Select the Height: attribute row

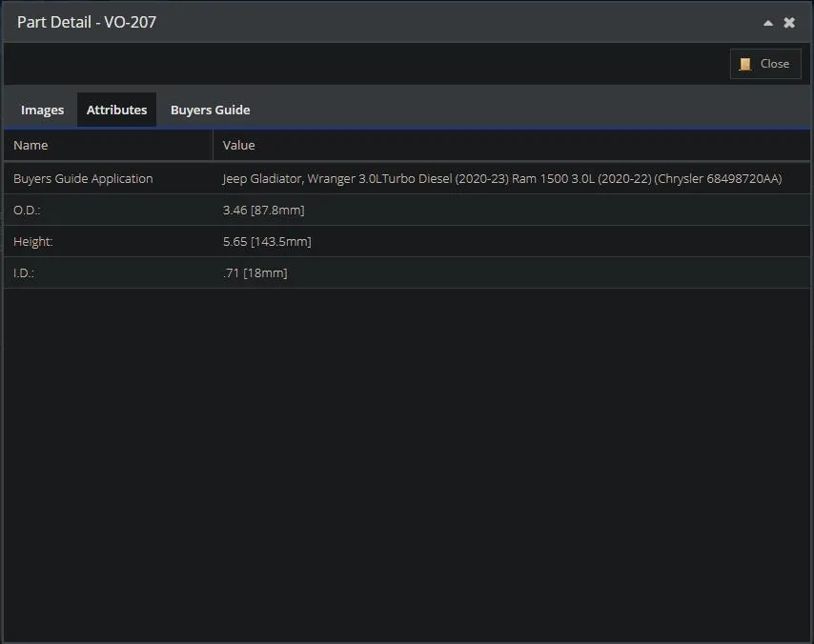[407, 241]
